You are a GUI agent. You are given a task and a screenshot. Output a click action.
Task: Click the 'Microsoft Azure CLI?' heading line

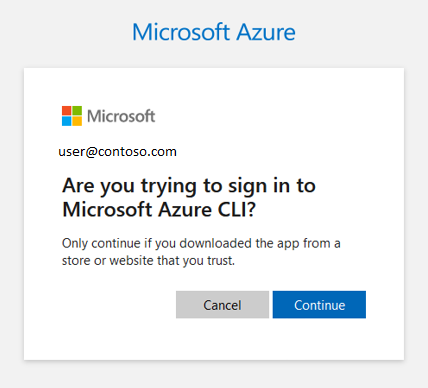[x=159, y=210]
